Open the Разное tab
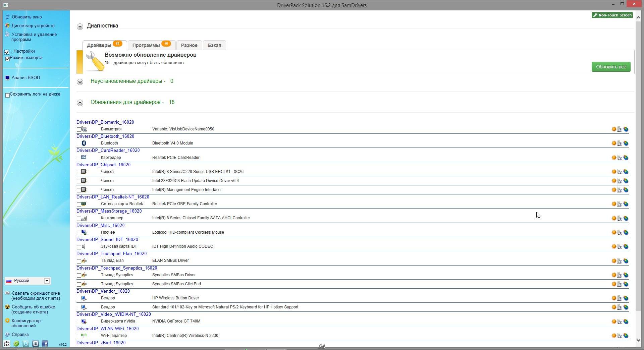Image resolution: width=644 pixels, height=350 pixels. click(189, 45)
